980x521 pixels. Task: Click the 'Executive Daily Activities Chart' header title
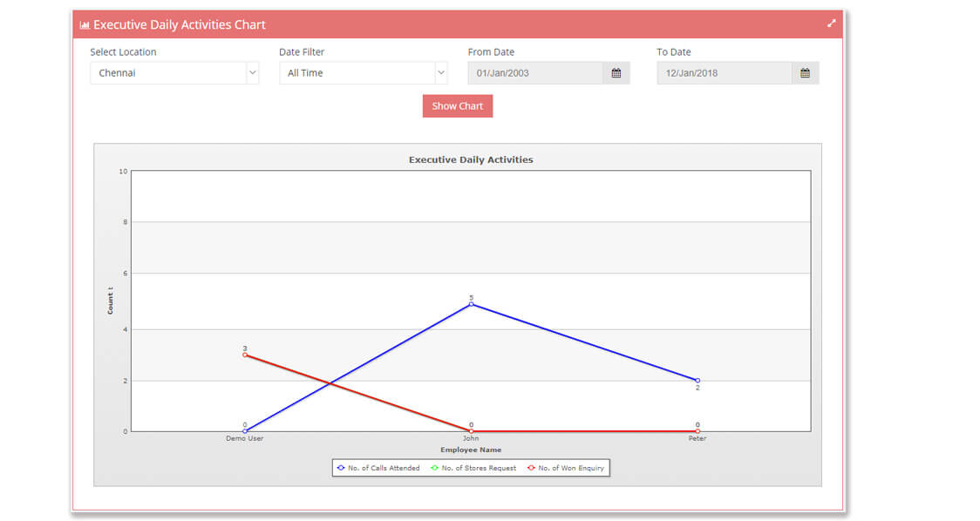180,24
